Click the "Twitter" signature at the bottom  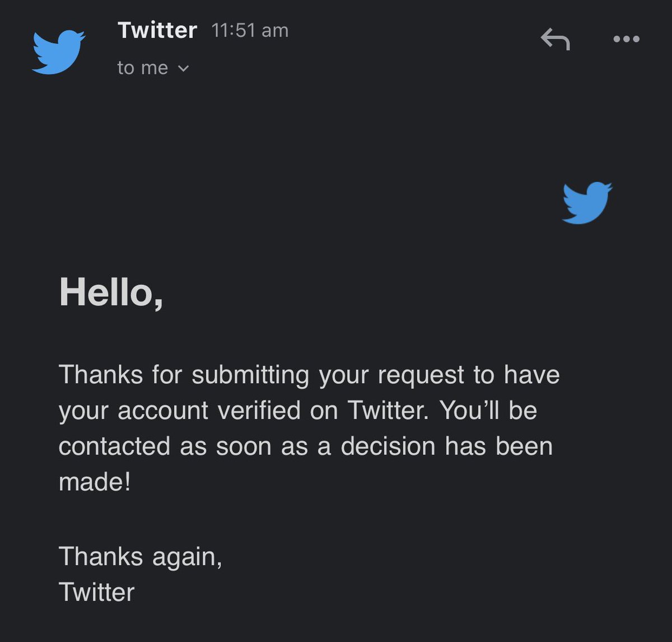[96, 592]
